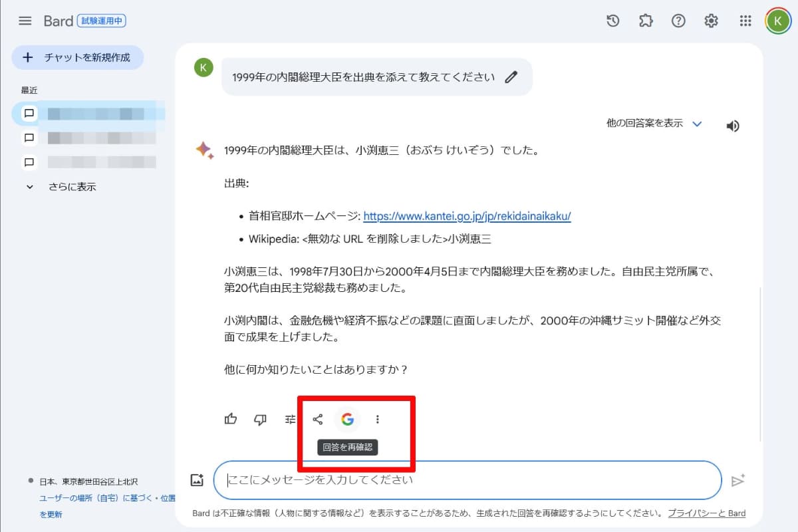Double-check the answer with the Google icon
This screenshot has width=798, height=532.
pos(347,420)
